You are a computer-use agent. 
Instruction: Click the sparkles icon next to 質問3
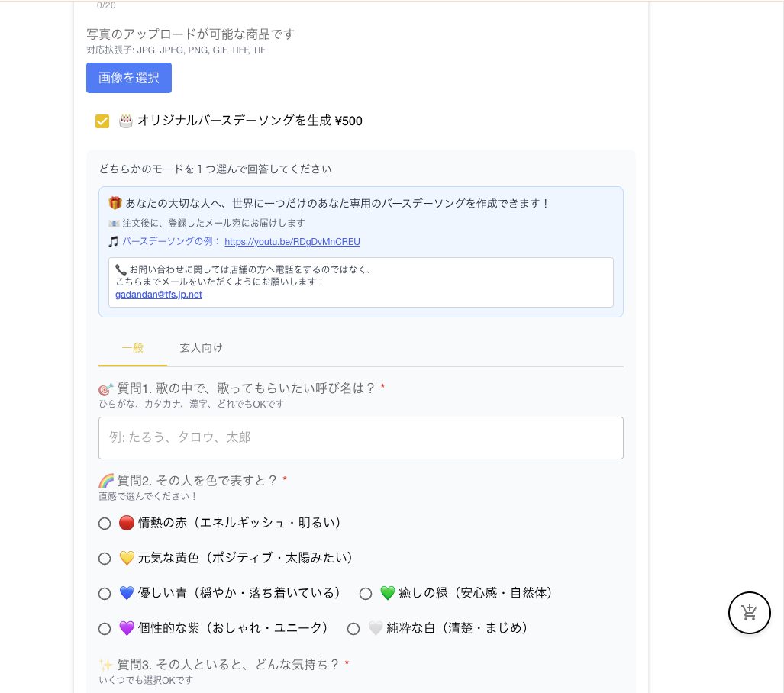tap(106, 664)
